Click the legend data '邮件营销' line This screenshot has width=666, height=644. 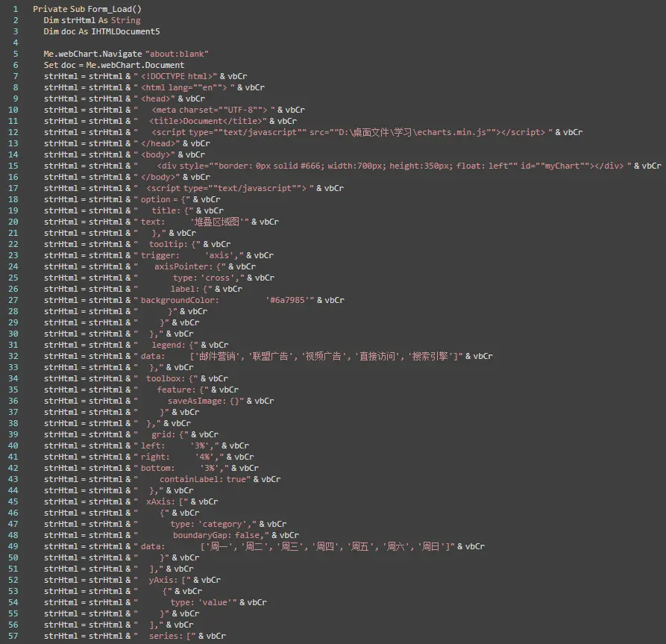click(268, 356)
